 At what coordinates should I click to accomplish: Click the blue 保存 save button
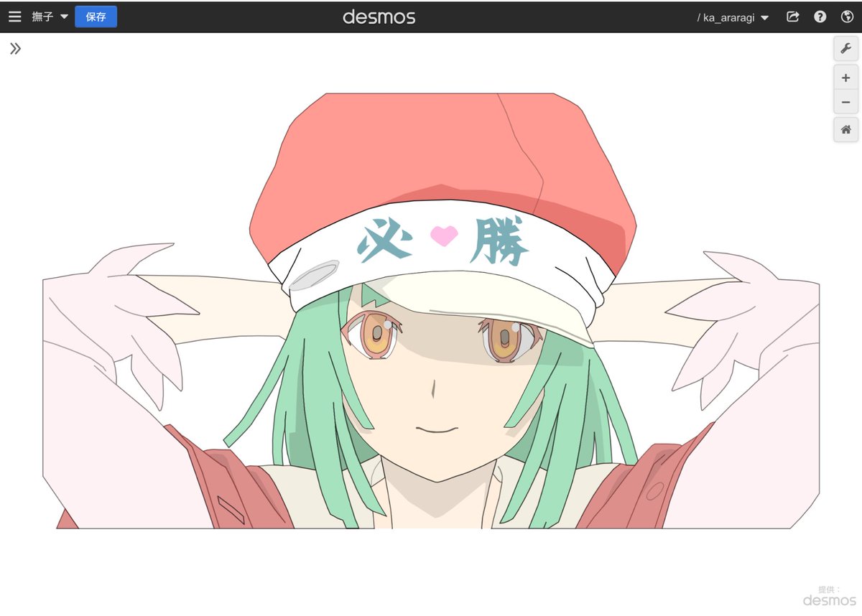pos(96,17)
